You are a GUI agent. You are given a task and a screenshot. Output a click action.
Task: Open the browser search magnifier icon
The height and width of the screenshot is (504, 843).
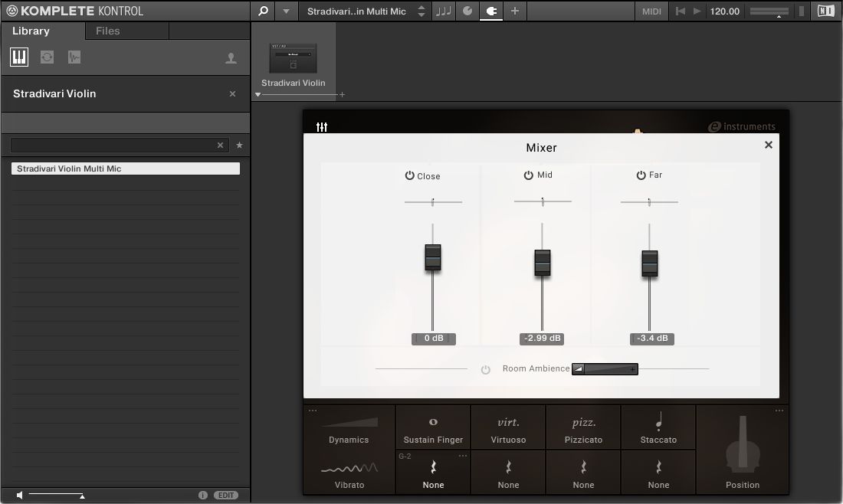point(261,11)
